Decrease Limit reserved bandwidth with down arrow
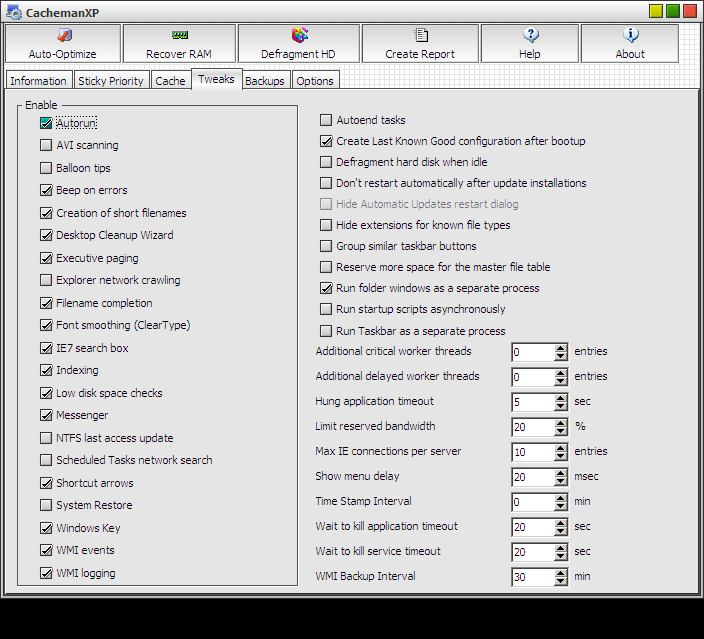This screenshot has height=639, width=704. tap(561, 431)
